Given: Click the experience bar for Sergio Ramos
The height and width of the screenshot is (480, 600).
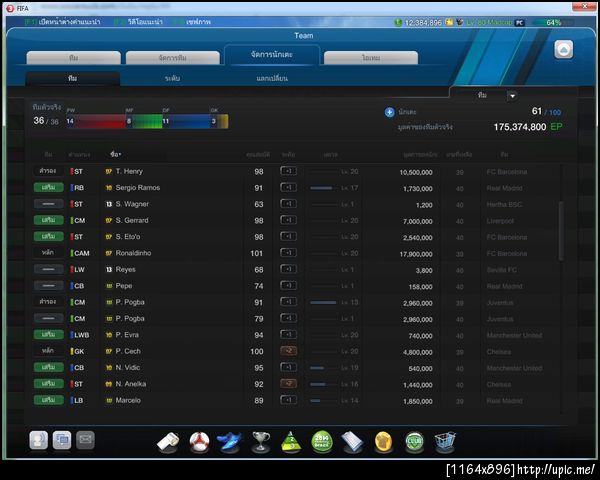Looking at the screenshot, I should tap(324, 188).
